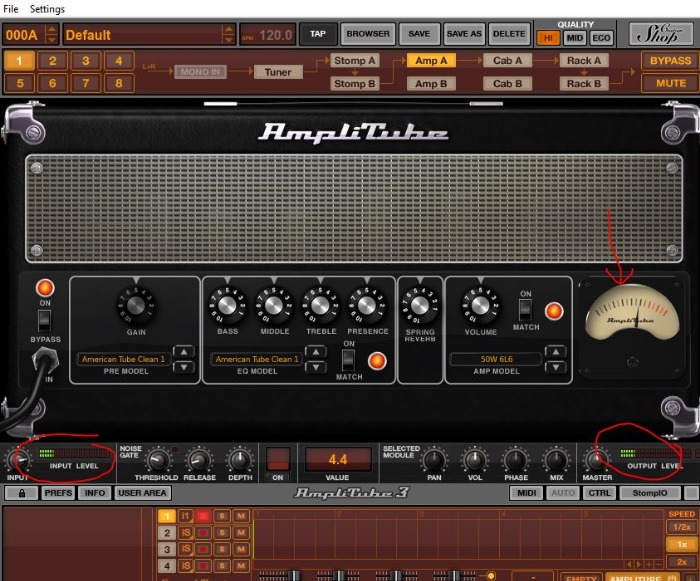Toggle the amp ON/BYPASS switch
The width and height of the screenshot is (700, 581).
[x=44, y=320]
